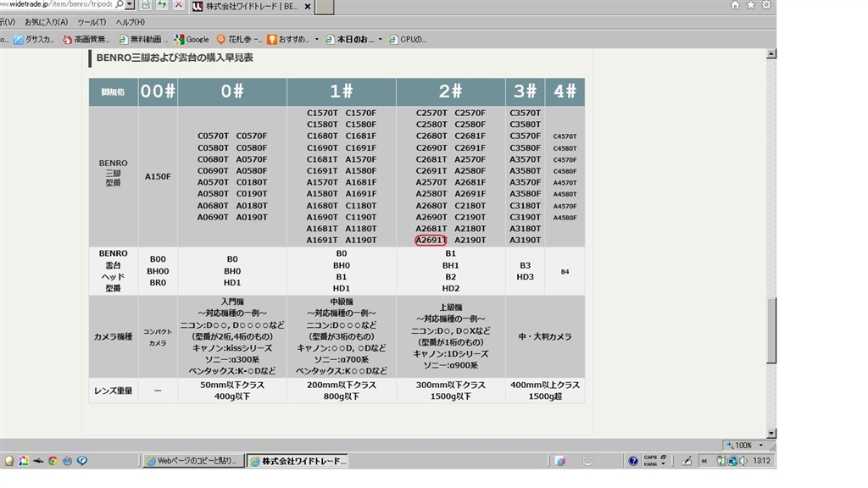Open the 高画質無.. favorites bar bookmark
Screen dimensions: 868x488
tap(86, 39)
